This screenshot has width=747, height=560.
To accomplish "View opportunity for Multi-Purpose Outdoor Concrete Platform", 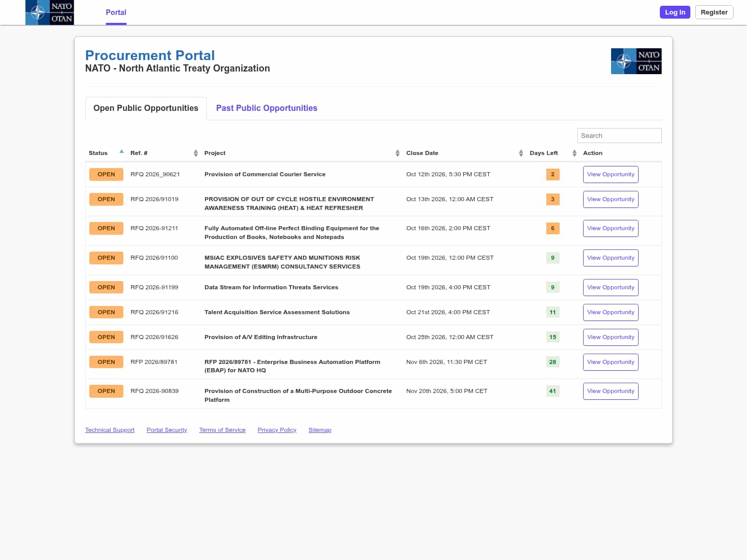I will click(x=611, y=391).
